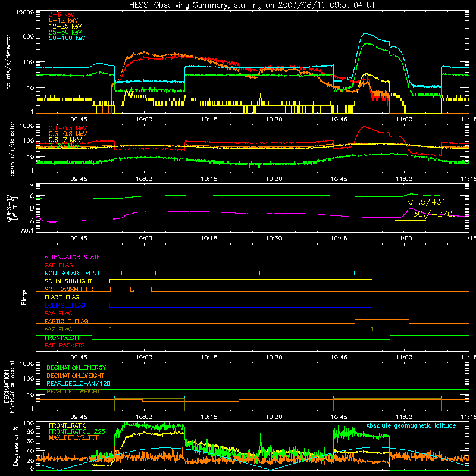Click '09:45' tick under the decimation panel
Viewport: 476px width, 476px height.
[79, 417]
